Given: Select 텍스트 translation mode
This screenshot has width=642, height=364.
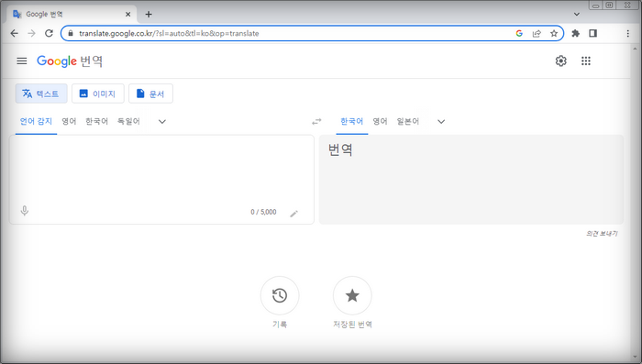Looking at the screenshot, I should click(x=41, y=94).
